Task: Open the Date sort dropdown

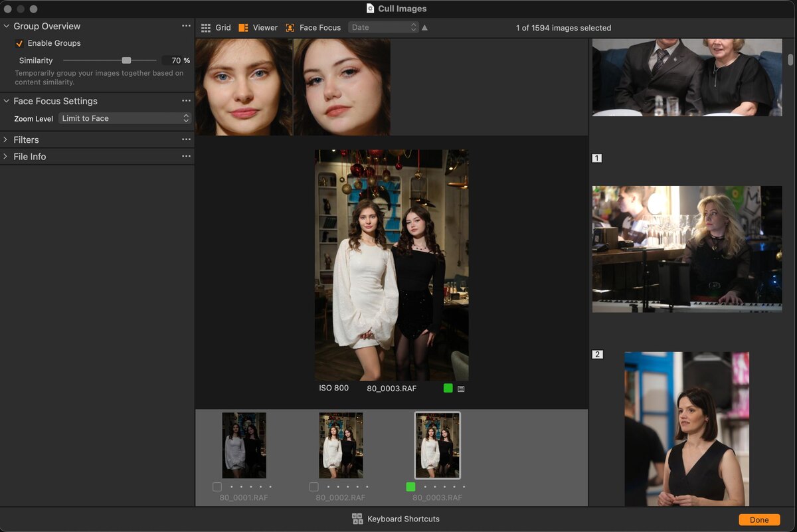Action: click(383, 28)
